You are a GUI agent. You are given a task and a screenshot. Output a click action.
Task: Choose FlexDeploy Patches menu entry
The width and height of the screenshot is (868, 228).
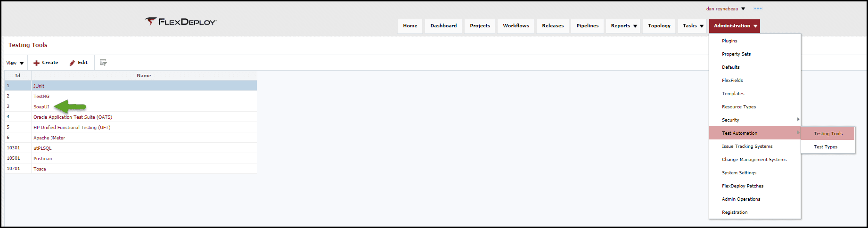[755, 186]
